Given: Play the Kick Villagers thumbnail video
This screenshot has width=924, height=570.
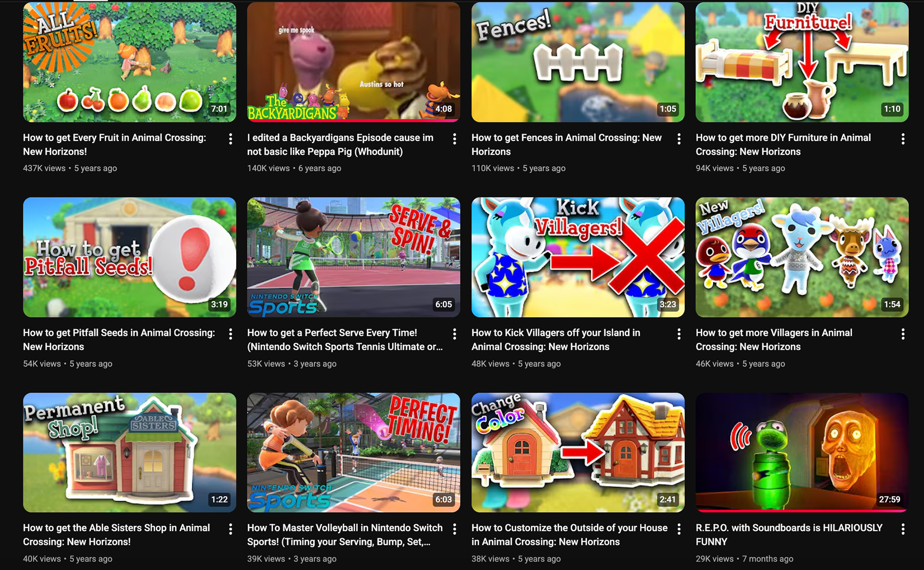Looking at the screenshot, I should (x=578, y=257).
